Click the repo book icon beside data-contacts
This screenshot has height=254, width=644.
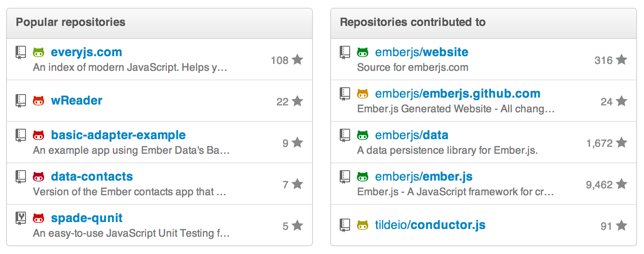tap(20, 177)
